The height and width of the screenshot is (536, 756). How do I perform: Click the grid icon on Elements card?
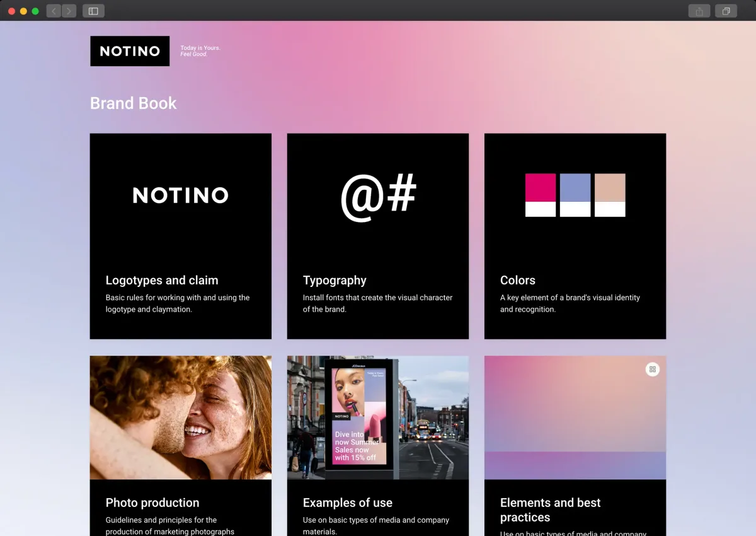coord(653,370)
